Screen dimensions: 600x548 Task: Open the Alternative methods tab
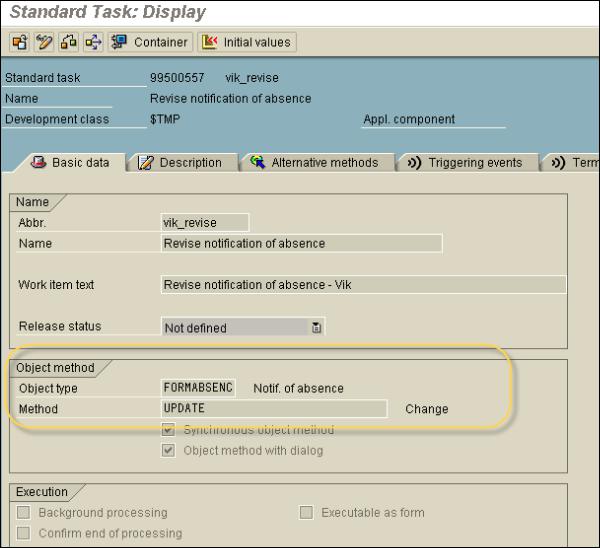click(x=315, y=163)
